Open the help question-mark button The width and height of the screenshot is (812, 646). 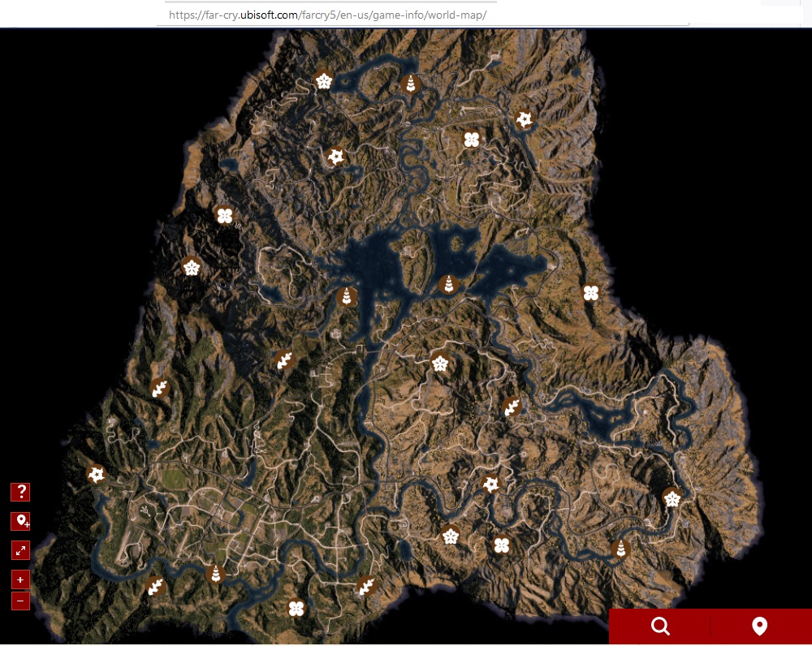(x=21, y=492)
